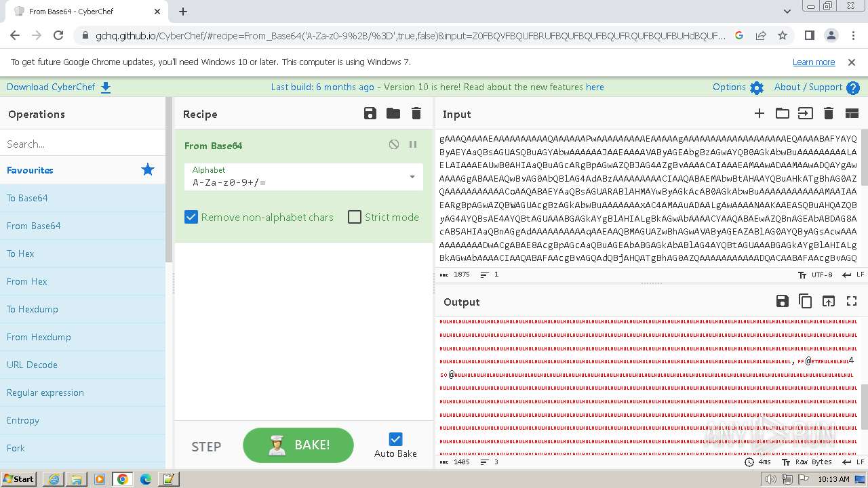The height and width of the screenshot is (488, 868).
Task: Open a file as input
Action: tap(806, 113)
